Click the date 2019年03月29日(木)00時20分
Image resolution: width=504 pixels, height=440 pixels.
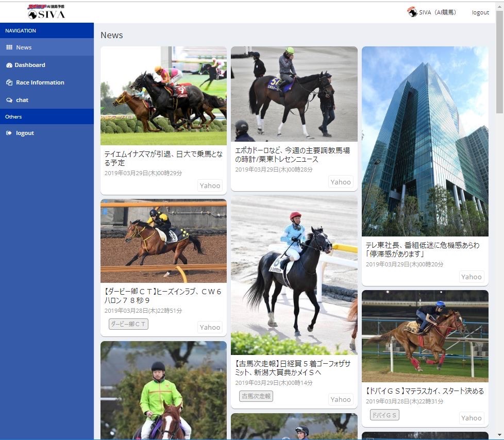405,264
